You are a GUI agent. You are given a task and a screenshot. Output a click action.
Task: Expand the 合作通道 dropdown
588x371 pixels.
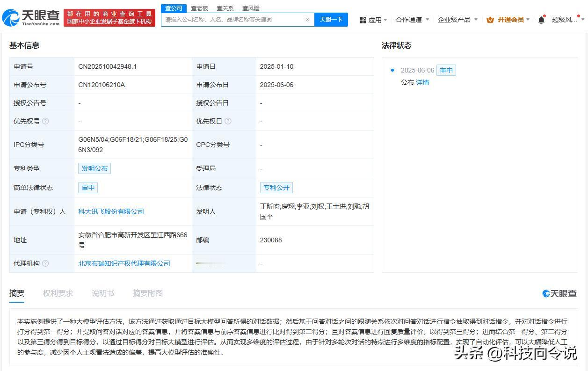click(x=428, y=20)
